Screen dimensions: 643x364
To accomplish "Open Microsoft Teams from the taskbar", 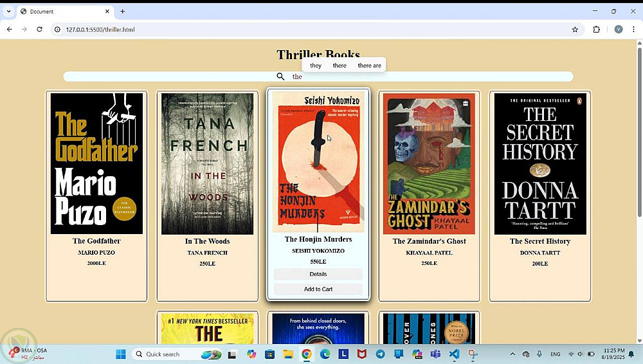I will 435,354.
